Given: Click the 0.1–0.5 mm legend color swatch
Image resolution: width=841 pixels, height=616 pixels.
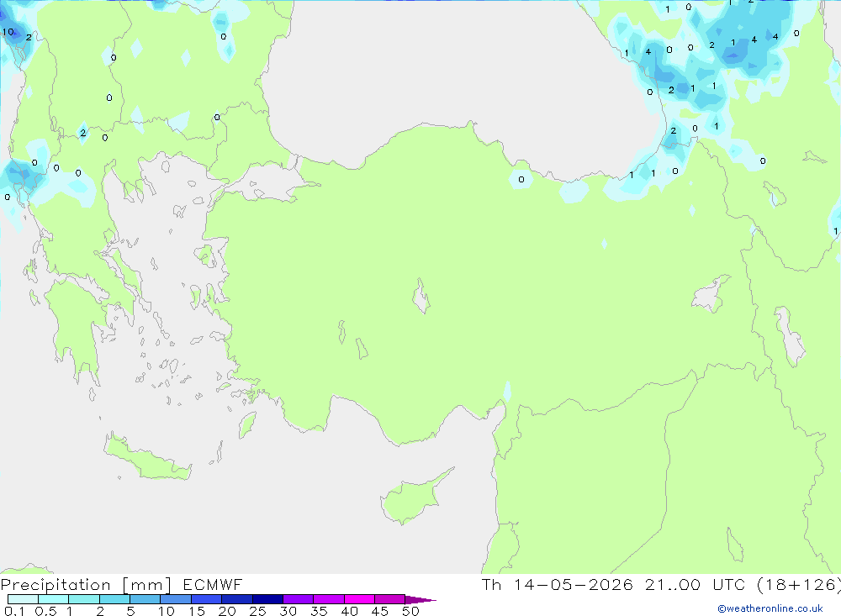Looking at the screenshot, I should click(23, 599).
